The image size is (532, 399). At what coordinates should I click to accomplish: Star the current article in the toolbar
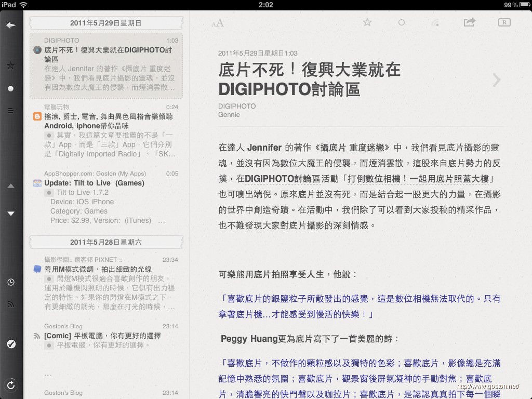367,22
